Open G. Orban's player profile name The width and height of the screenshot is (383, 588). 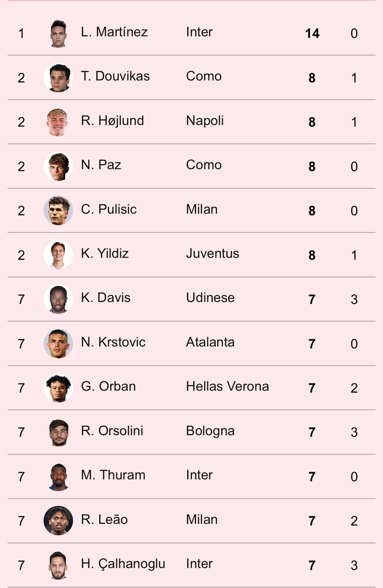(108, 387)
